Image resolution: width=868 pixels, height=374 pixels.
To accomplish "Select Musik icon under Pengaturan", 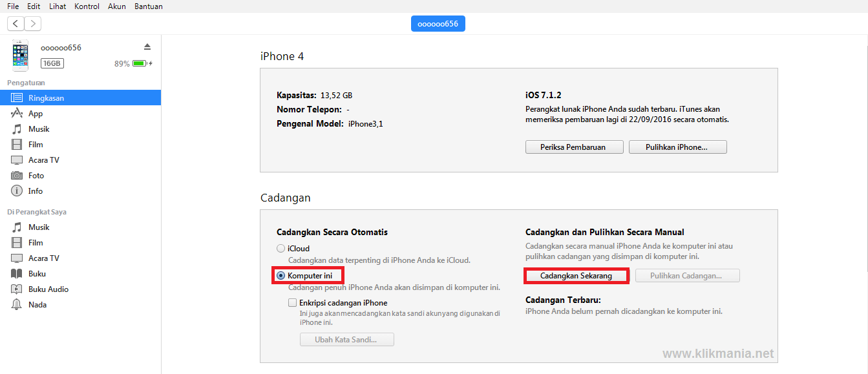I will click(17, 129).
